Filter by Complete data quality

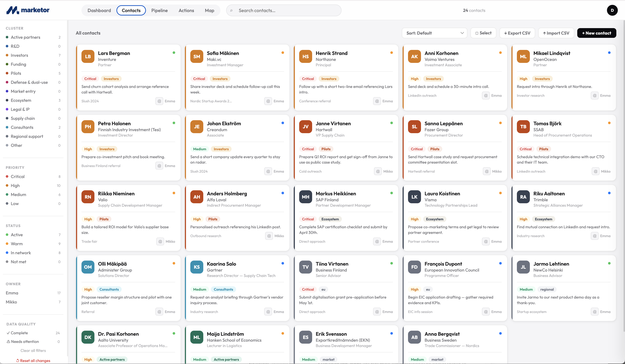pyautogui.click(x=19, y=333)
